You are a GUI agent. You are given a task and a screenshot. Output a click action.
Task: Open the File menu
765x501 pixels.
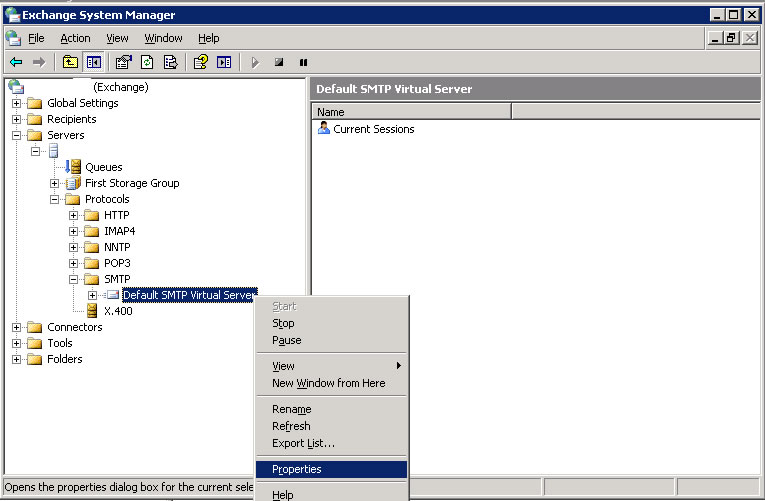36,38
